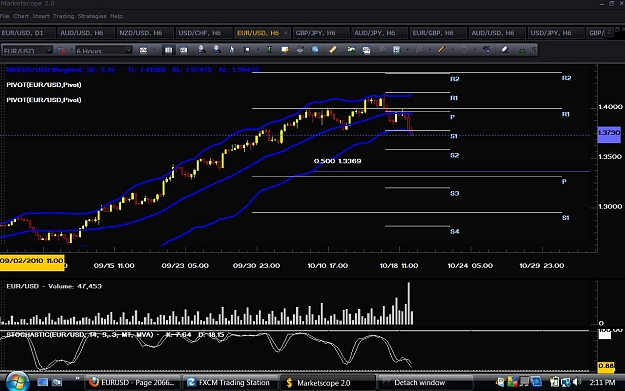Click the EUR/USD Volume 47,453 label
The width and height of the screenshot is (625, 391).
click(x=54, y=286)
